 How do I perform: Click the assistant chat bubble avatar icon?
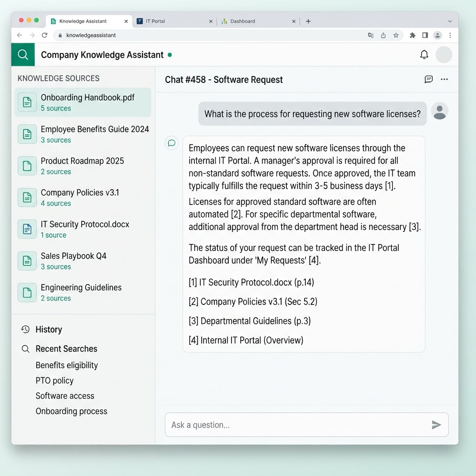pos(172,143)
